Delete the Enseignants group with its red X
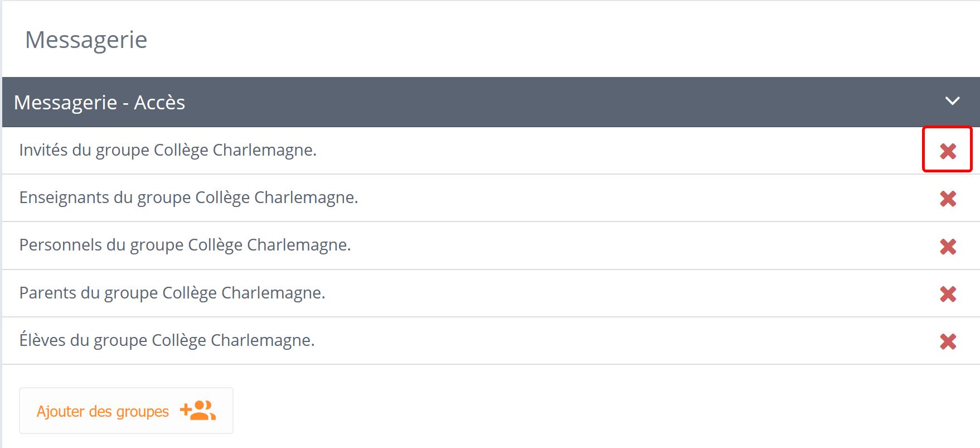 coord(948,199)
